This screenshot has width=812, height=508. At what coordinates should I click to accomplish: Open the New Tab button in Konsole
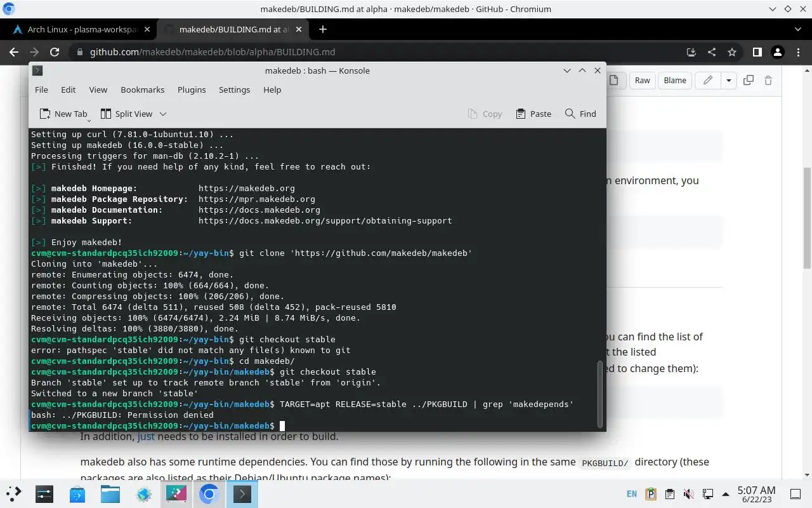tap(63, 114)
